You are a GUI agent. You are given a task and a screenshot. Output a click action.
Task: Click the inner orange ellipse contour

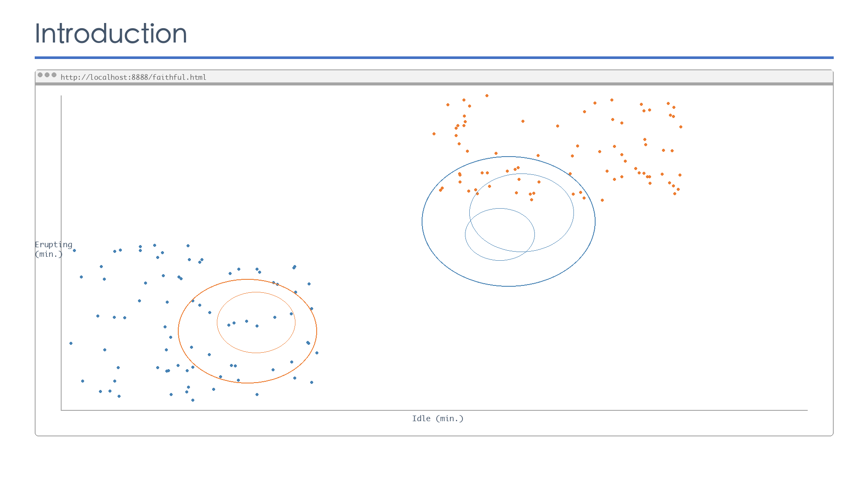(256, 322)
